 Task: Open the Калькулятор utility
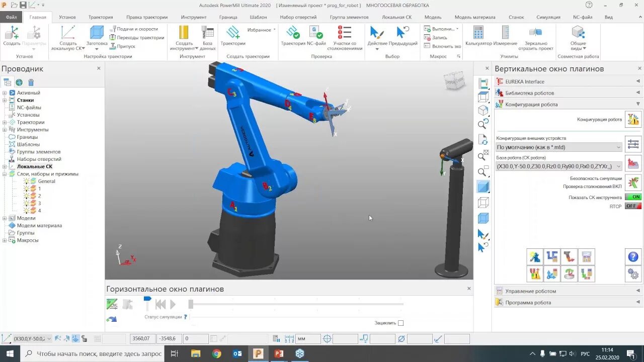(478, 36)
